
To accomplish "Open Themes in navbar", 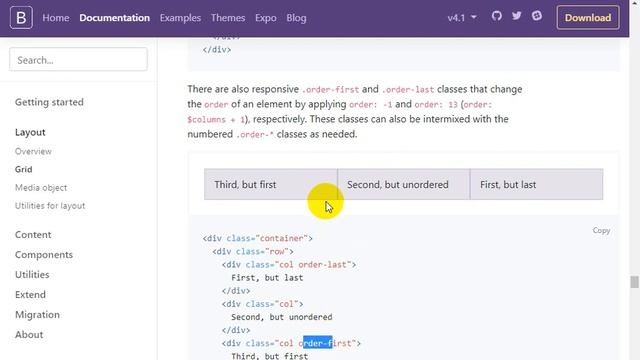I will pyautogui.click(x=228, y=18).
